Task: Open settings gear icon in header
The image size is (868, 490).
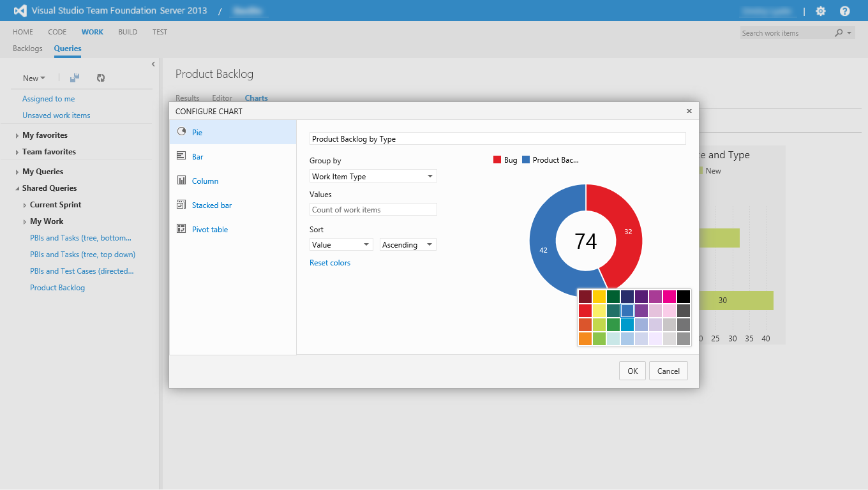Action: (x=821, y=11)
